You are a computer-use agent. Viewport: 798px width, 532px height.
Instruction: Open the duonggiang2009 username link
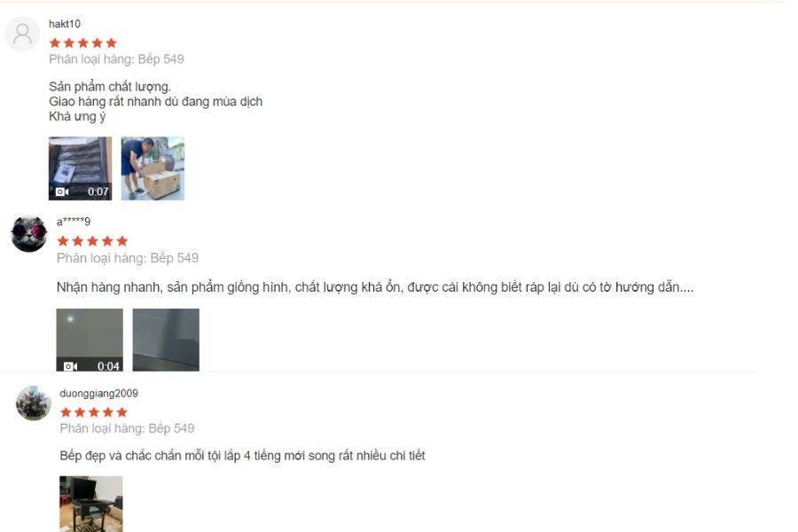click(x=98, y=393)
